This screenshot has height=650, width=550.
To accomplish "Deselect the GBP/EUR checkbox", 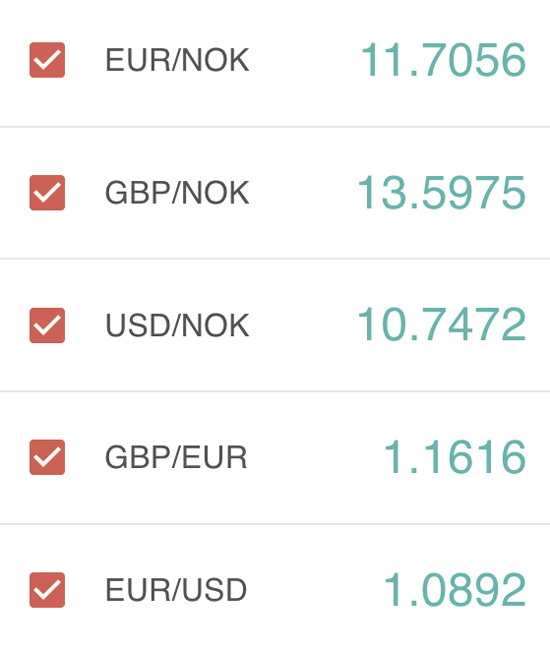I will pos(47,457).
